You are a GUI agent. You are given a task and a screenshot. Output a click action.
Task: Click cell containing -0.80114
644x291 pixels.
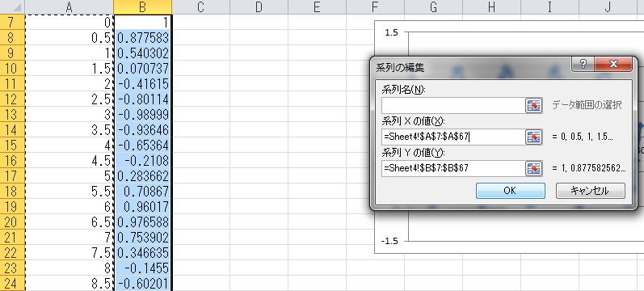pyautogui.click(x=142, y=99)
